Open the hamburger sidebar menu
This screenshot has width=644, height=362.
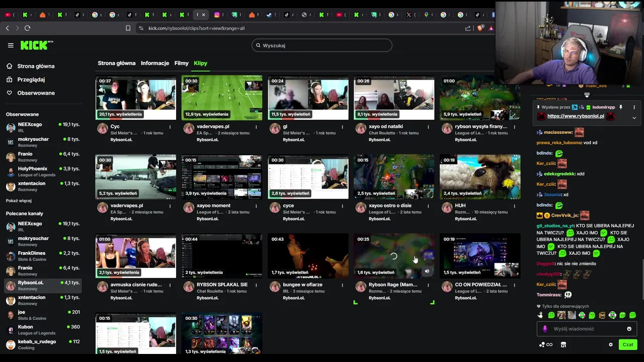11,45
